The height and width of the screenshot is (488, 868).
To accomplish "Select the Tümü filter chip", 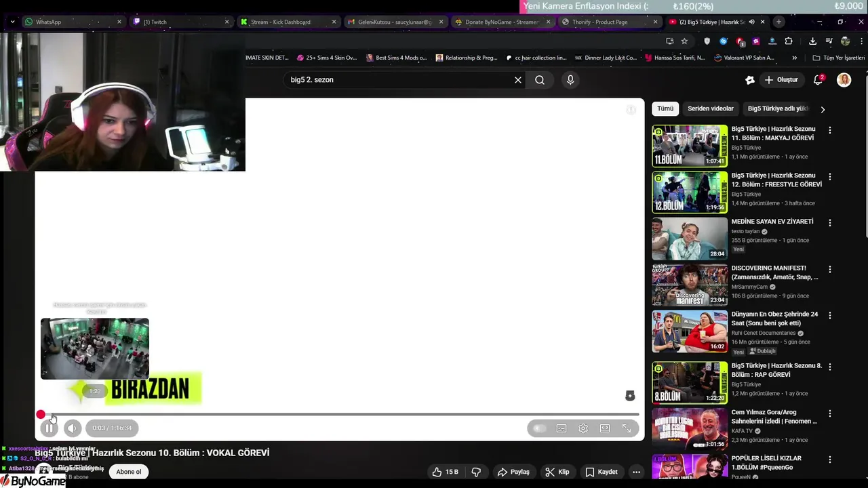I will [665, 108].
